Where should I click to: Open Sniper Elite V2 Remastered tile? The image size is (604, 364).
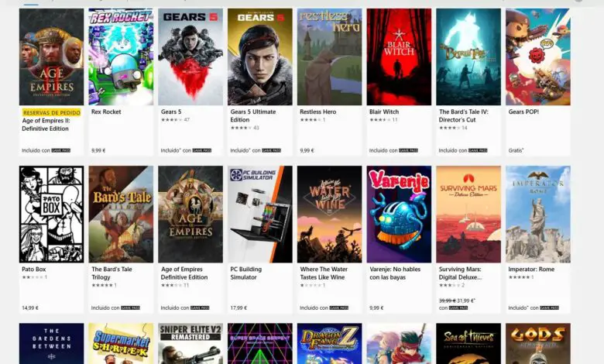click(190, 344)
